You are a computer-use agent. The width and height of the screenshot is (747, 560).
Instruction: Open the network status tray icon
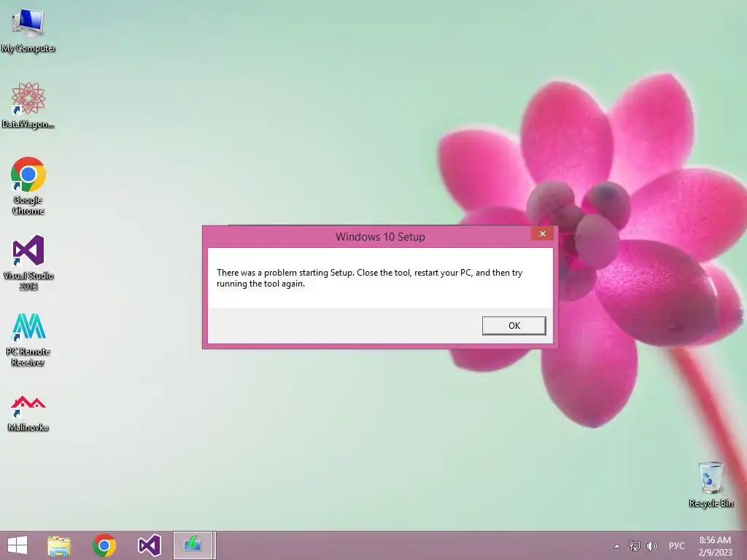click(x=634, y=545)
